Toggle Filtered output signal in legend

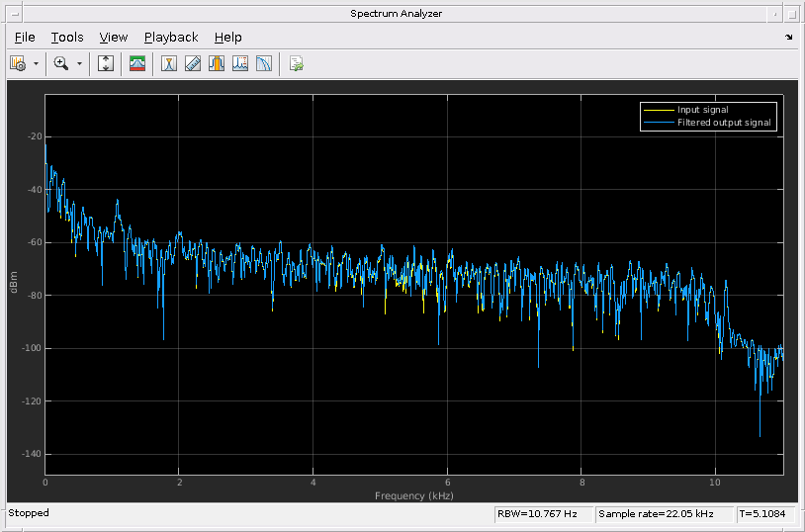click(x=723, y=123)
